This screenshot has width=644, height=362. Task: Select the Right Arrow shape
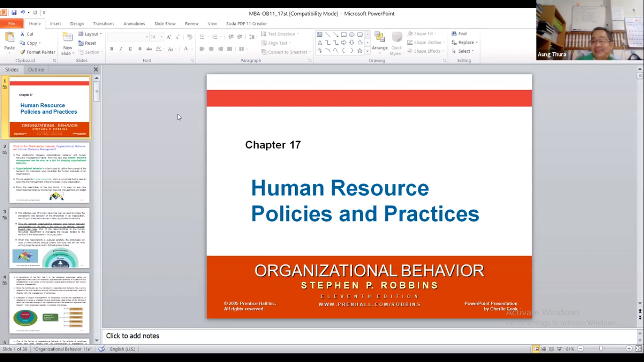344,42
